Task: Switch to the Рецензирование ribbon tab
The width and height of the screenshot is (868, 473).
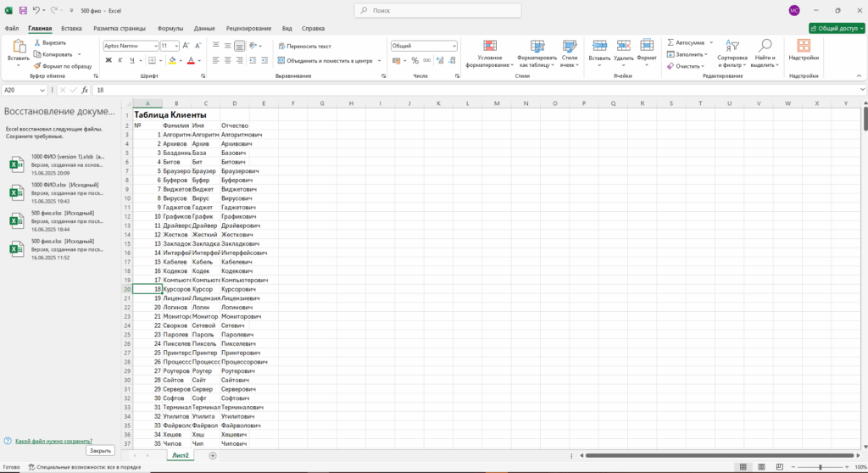Action: coord(248,28)
